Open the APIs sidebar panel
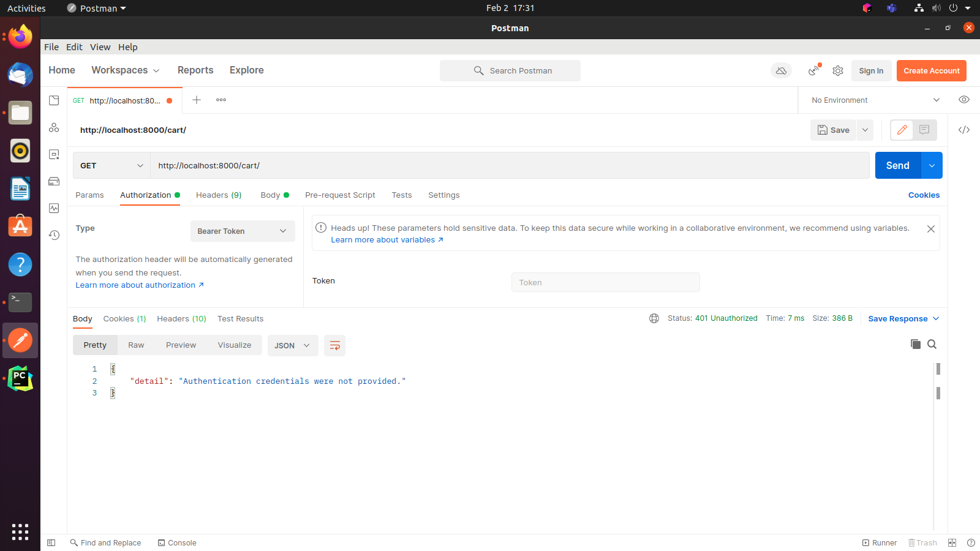 click(x=54, y=127)
